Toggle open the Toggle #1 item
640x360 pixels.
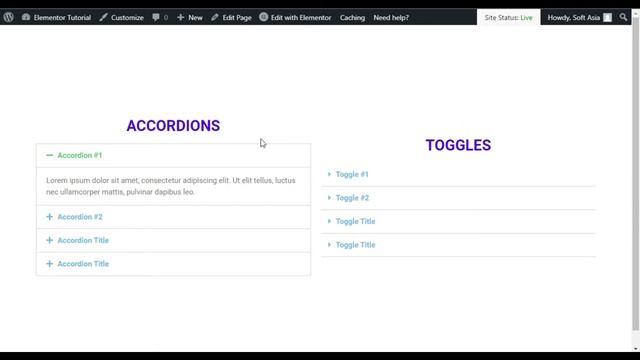tap(458, 174)
